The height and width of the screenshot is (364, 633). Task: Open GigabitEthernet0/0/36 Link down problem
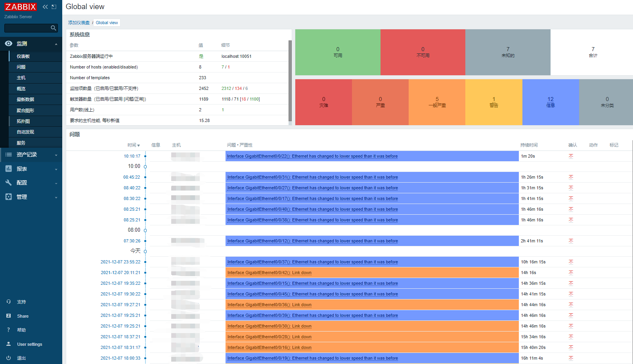pyautogui.click(x=270, y=305)
